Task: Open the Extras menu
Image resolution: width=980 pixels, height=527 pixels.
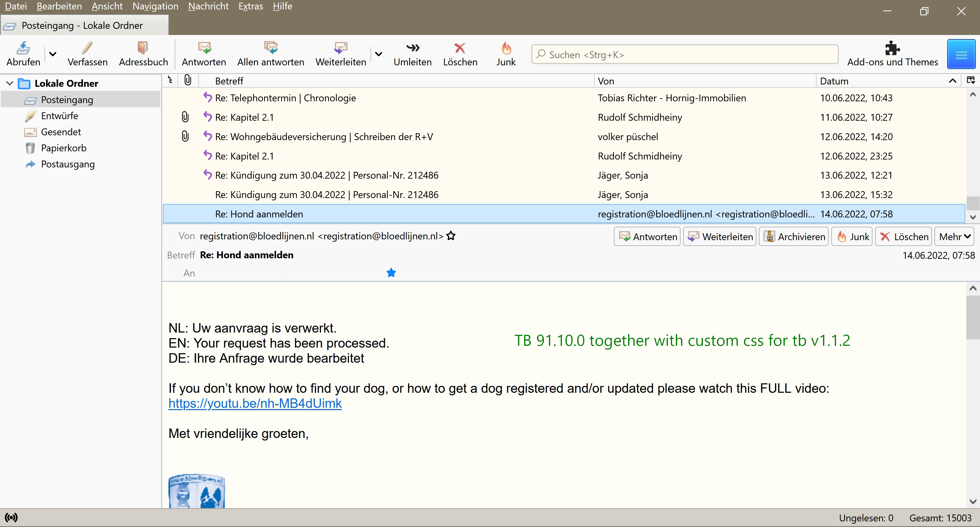Action: click(x=250, y=6)
